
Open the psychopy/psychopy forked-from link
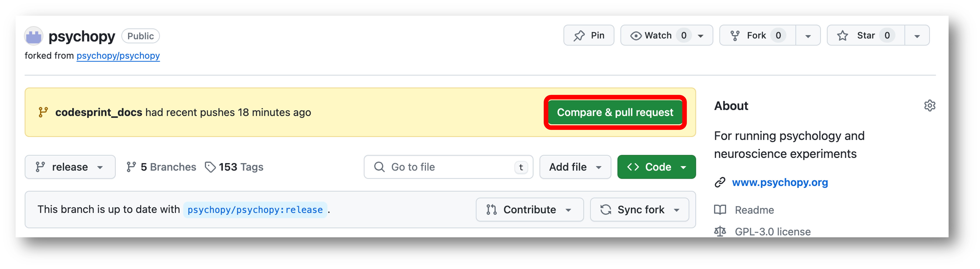tap(118, 56)
